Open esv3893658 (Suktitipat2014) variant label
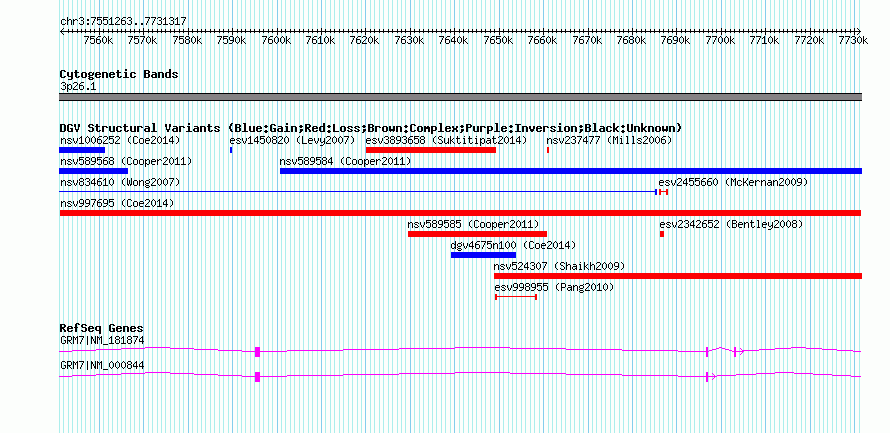Screen dimensions: 890x433 click(446, 140)
